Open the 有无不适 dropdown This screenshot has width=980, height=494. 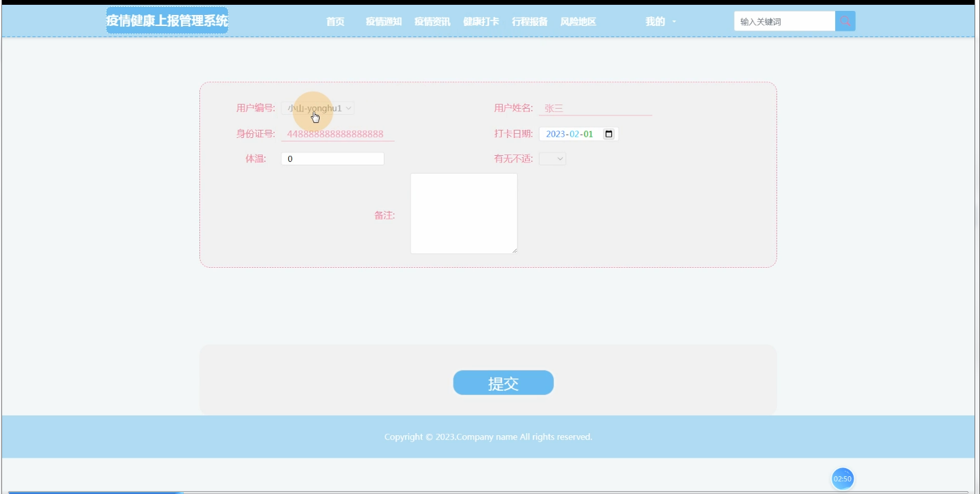552,158
